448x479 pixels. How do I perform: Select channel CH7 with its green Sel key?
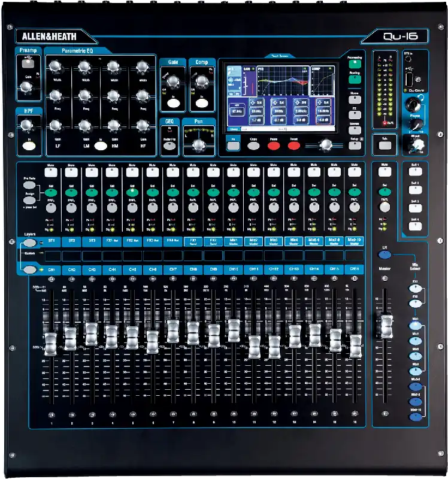(x=172, y=192)
